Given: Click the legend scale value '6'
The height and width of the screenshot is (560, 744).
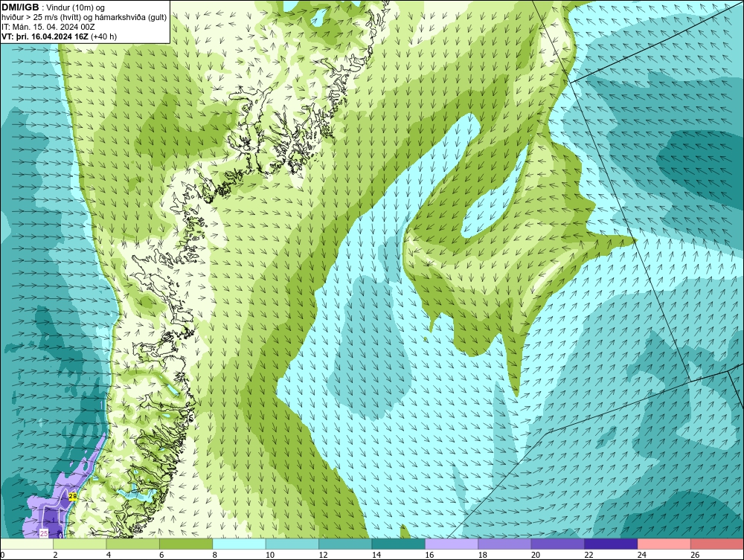Looking at the screenshot, I should pyautogui.click(x=161, y=555).
